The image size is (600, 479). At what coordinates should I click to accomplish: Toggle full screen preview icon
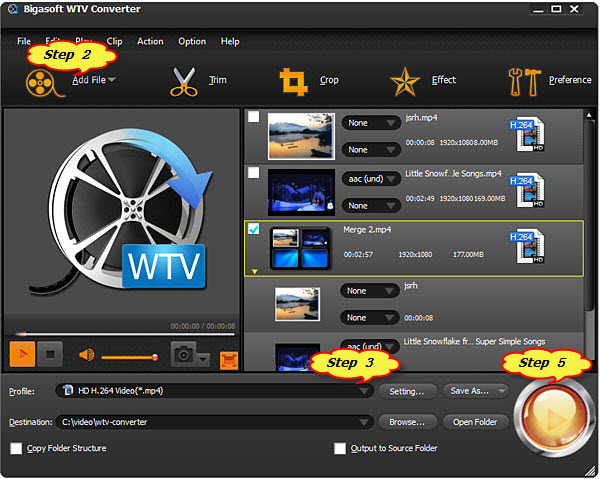click(x=229, y=360)
